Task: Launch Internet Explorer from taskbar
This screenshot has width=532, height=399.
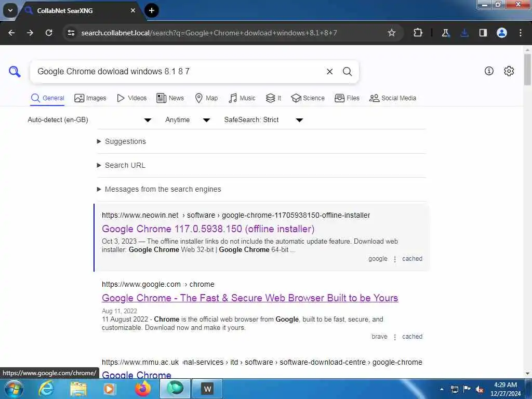Action: coord(46,389)
